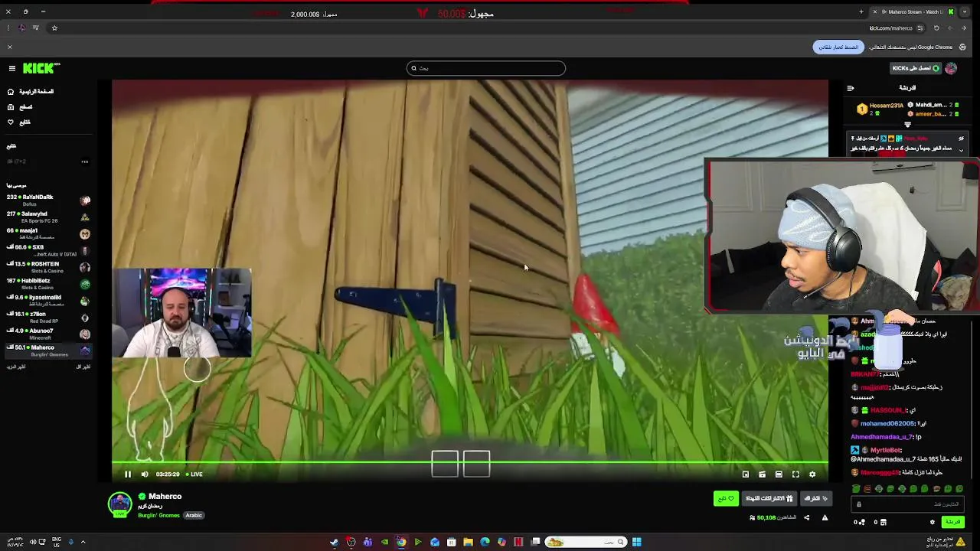Bookmark the page with the star icon
This screenshot has width=980, height=551.
(54, 28)
